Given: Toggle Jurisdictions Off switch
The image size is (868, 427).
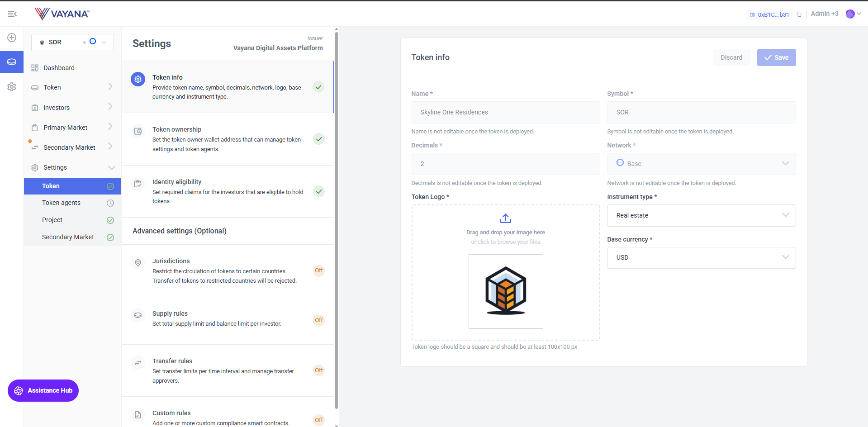Looking at the screenshot, I should point(319,270).
